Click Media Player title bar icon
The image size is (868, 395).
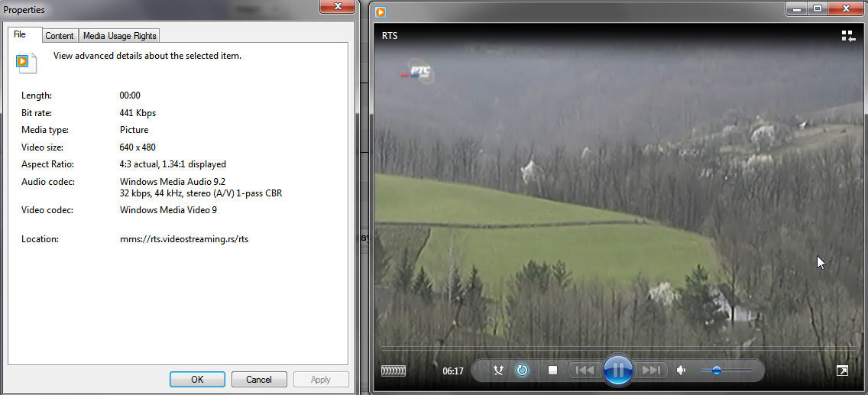tap(381, 11)
